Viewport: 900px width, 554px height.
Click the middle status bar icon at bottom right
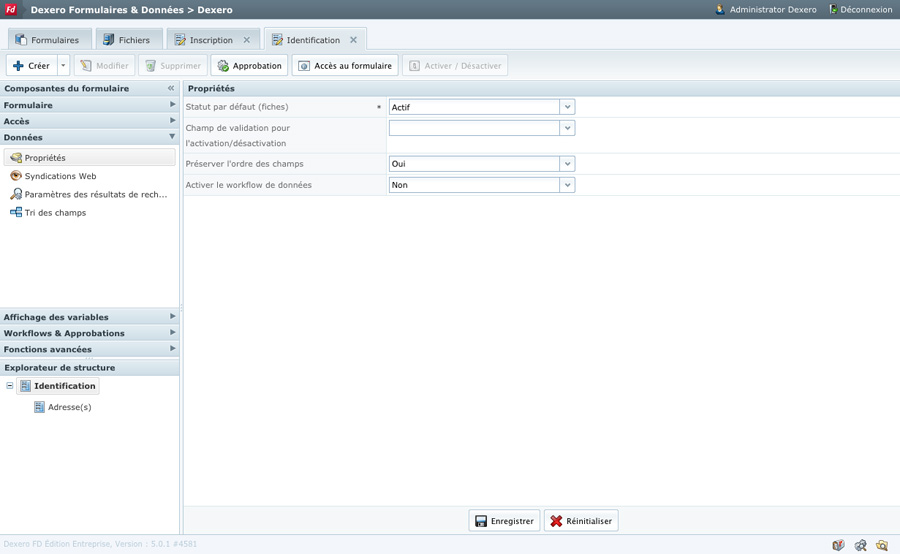tap(860, 545)
